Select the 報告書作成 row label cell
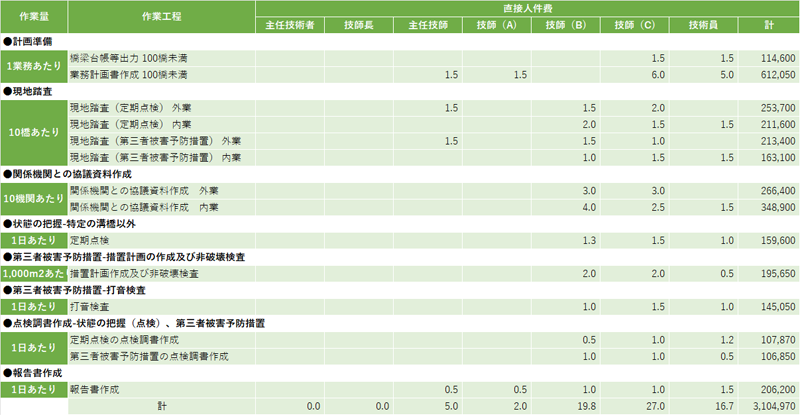800x415 pixels. pyautogui.click(x=161, y=389)
